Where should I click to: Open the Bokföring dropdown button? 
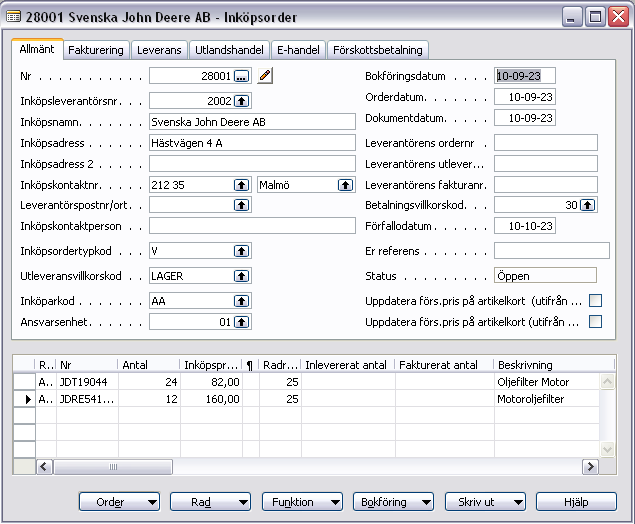394,502
